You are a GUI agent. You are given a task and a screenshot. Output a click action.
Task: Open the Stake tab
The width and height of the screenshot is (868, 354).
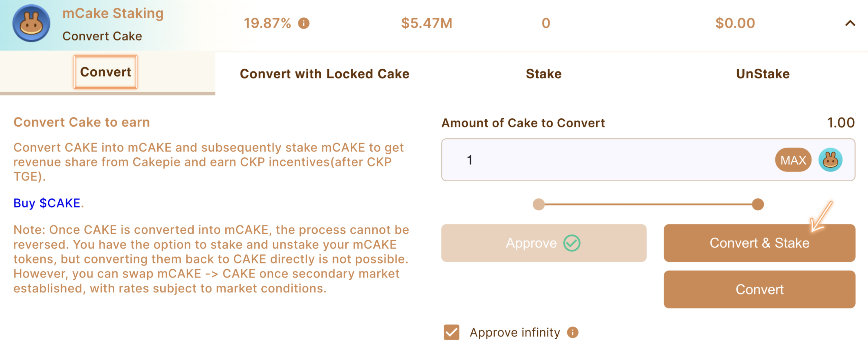tap(543, 74)
